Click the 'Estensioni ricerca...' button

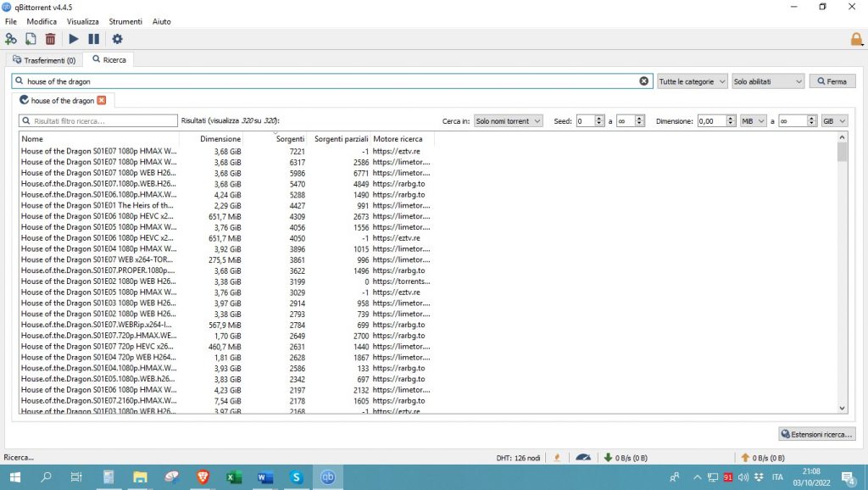817,434
